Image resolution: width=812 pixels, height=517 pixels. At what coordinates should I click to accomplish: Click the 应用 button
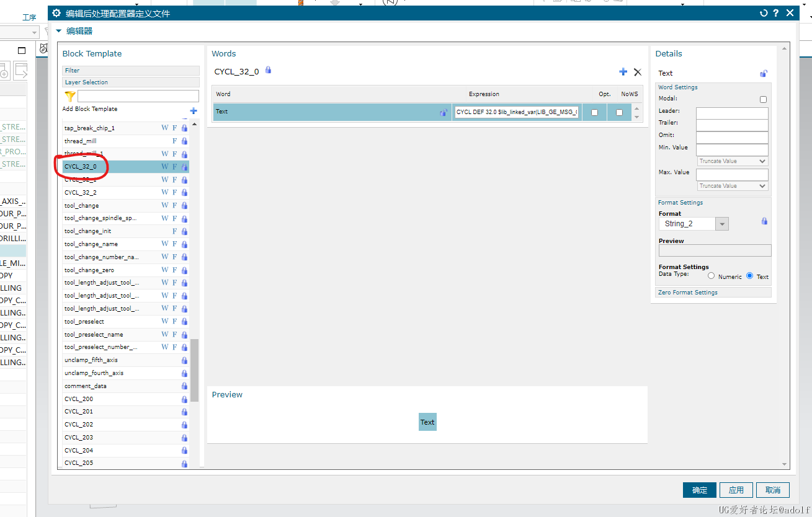pyautogui.click(x=736, y=490)
